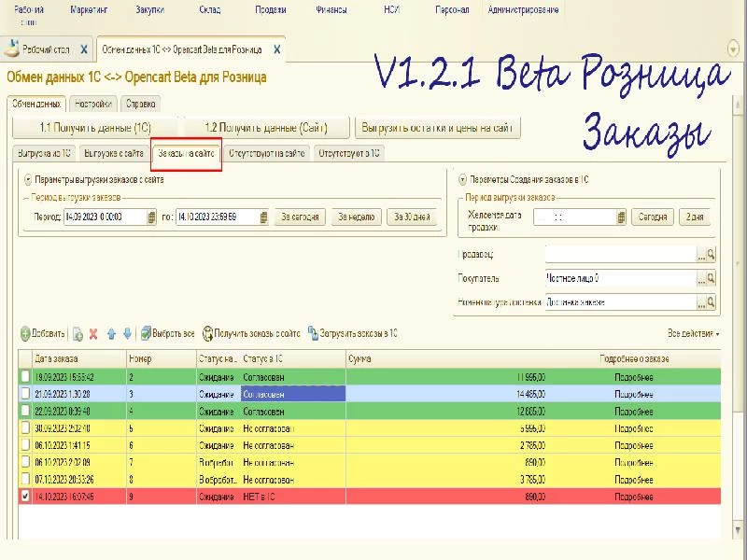The width and height of the screenshot is (747, 560).
Task: Click magnifier icon next to Покупатель field
Action: pyautogui.click(x=711, y=278)
